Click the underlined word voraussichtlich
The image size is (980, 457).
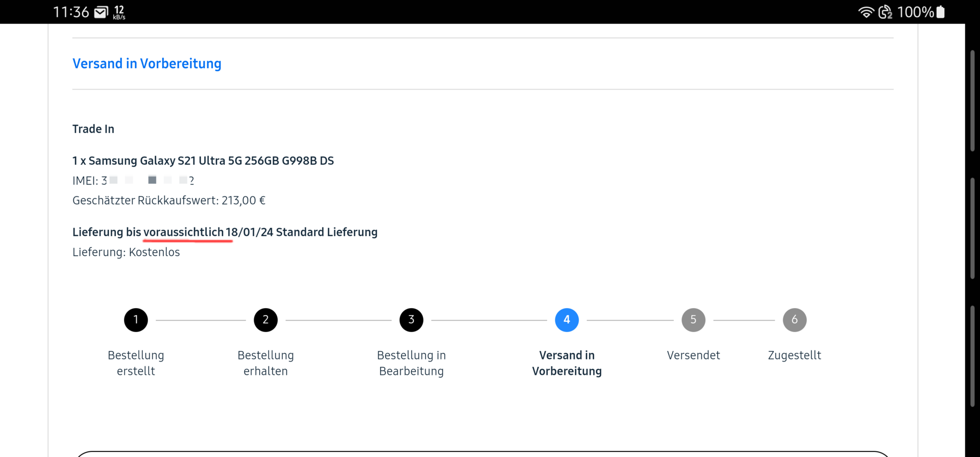pos(183,232)
